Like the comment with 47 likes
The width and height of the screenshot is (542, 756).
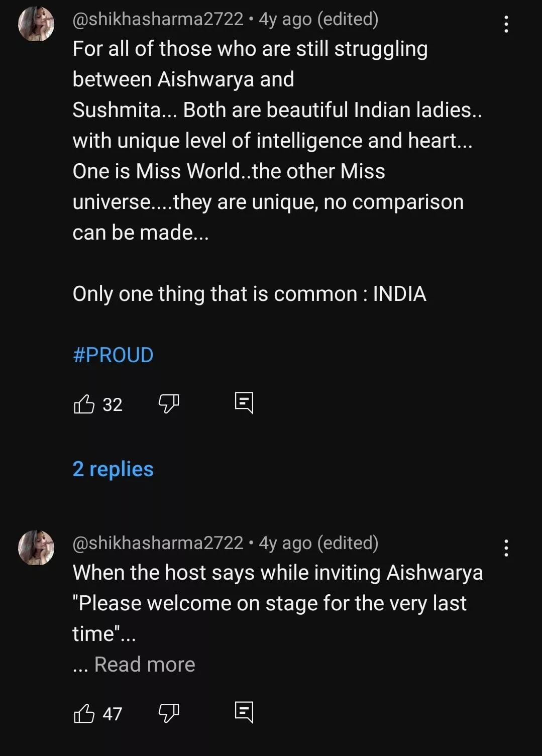coord(84,713)
